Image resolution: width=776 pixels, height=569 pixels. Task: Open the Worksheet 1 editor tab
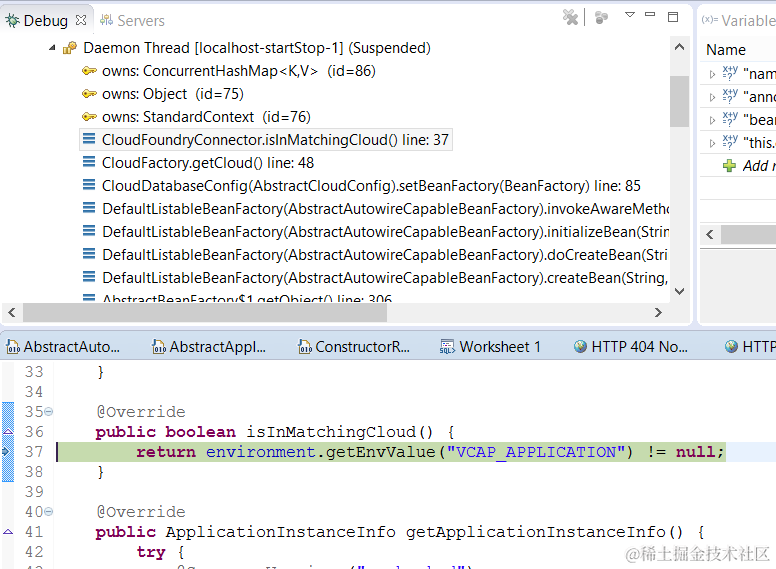point(490,347)
